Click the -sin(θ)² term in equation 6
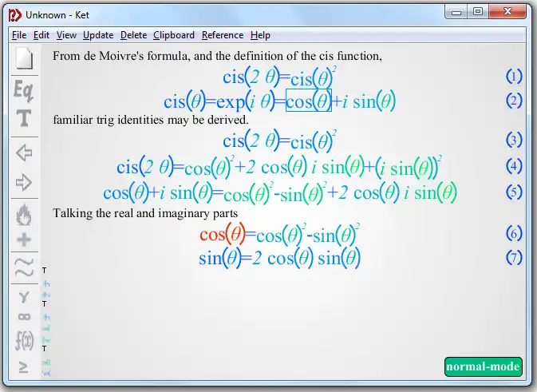The image size is (537, 392). click(x=334, y=235)
